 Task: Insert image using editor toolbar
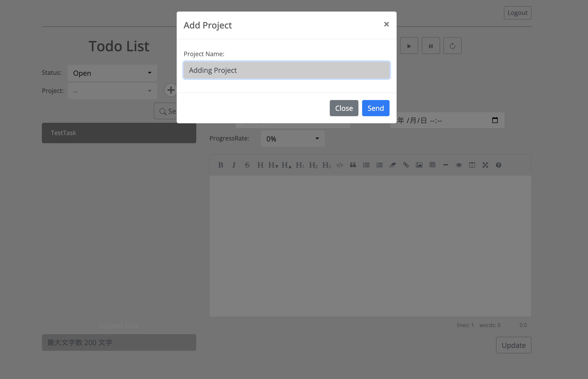[x=419, y=165]
